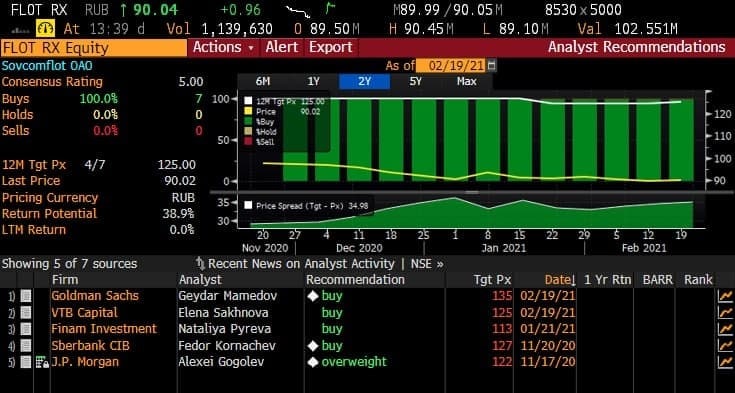This screenshot has width=735, height=393.
Task: Edit the As of date field 02/19/21
Action: pos(451,65)
